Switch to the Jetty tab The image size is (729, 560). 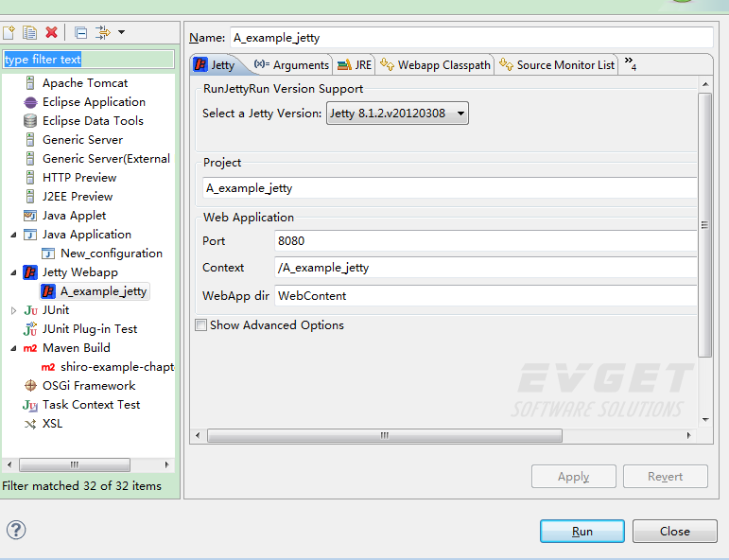pyautogui.click(x=215, y=64)
